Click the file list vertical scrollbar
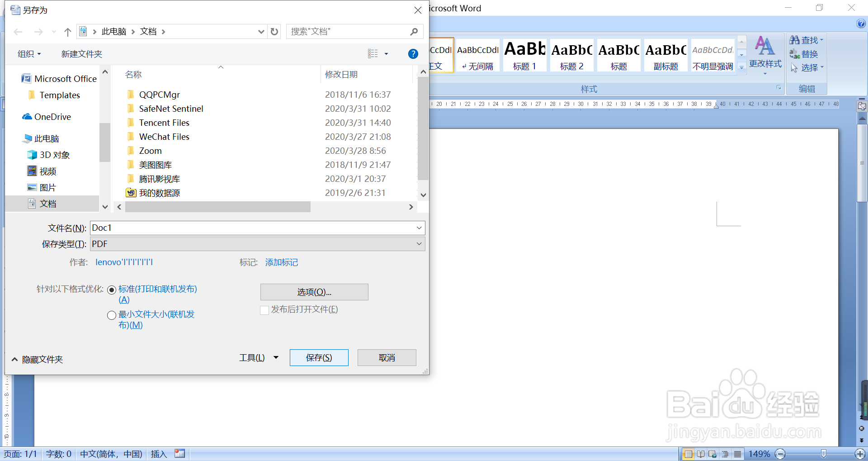 [423, 128]
